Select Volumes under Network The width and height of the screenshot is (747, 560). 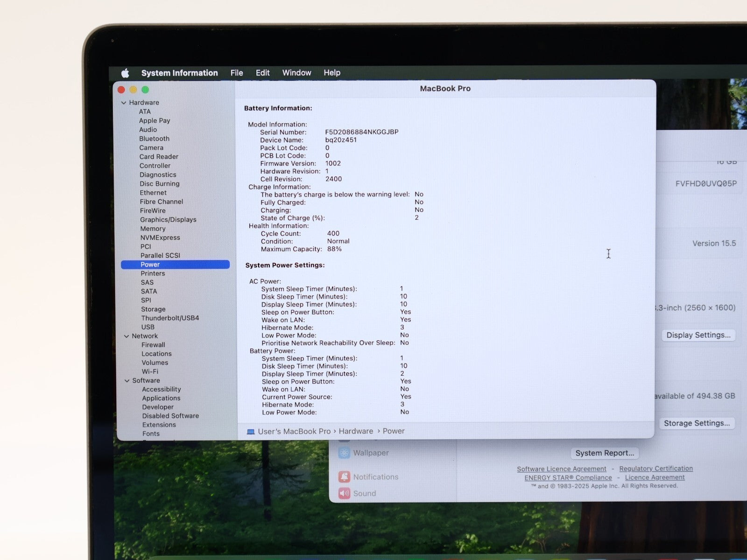[x=155, y=363]
